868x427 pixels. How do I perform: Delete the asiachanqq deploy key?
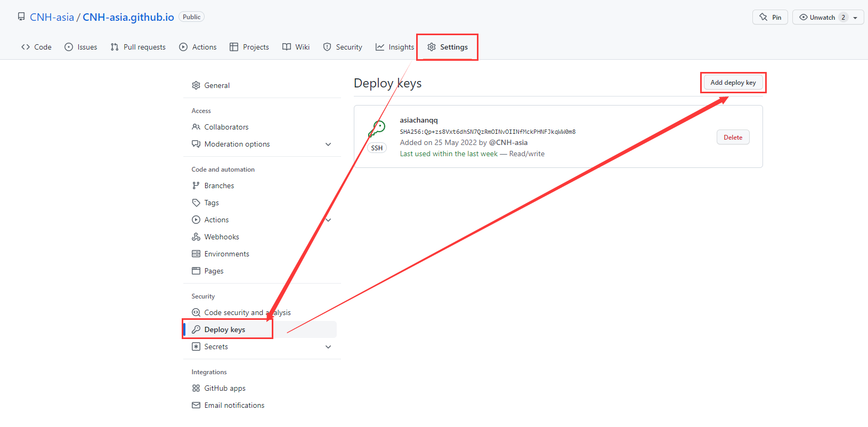pos(733,138)
